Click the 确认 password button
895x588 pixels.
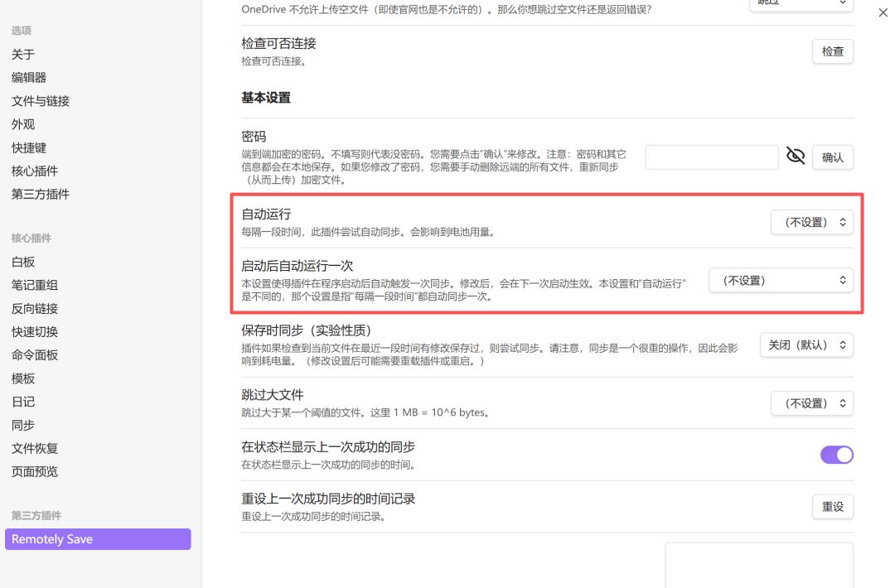(x=833, y=157)
